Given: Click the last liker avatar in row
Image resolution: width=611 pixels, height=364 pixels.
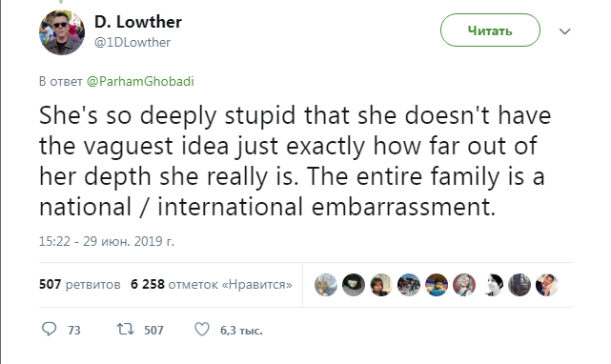Looking at the screenshot, I should (547, 285).
